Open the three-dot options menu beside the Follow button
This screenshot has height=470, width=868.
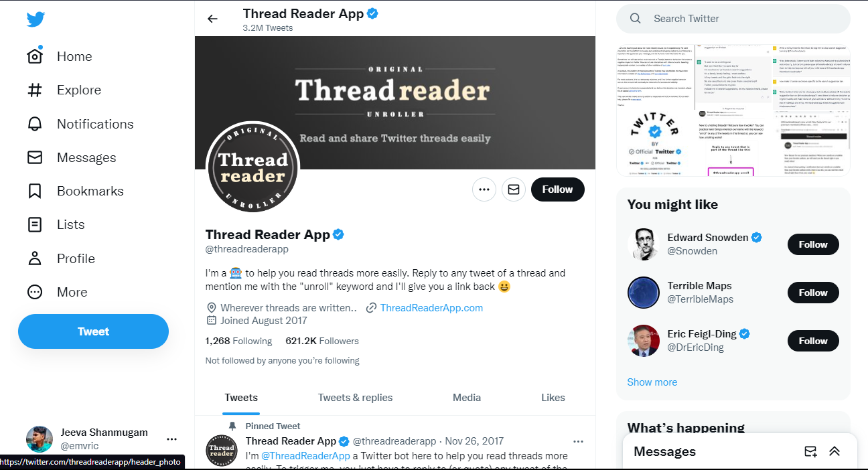click(484, 189)
